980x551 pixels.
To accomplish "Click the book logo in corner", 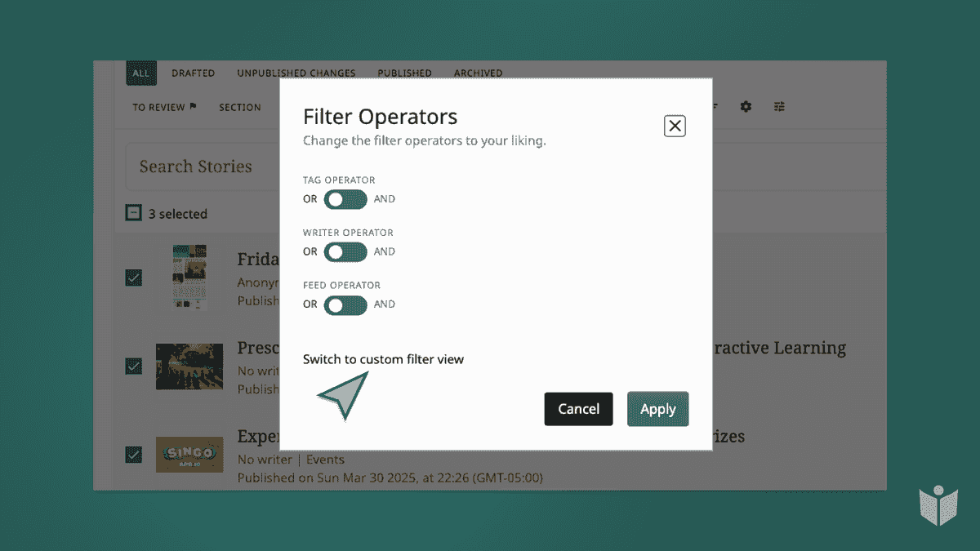I will [x=937, y=505].
